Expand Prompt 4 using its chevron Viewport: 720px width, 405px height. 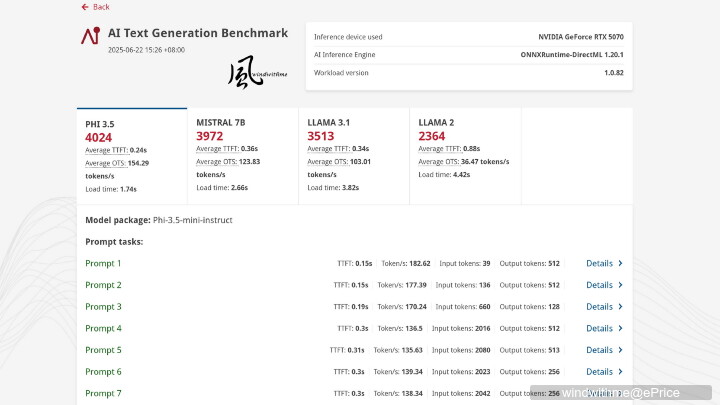pyautogui.click(x=620, y=328)
